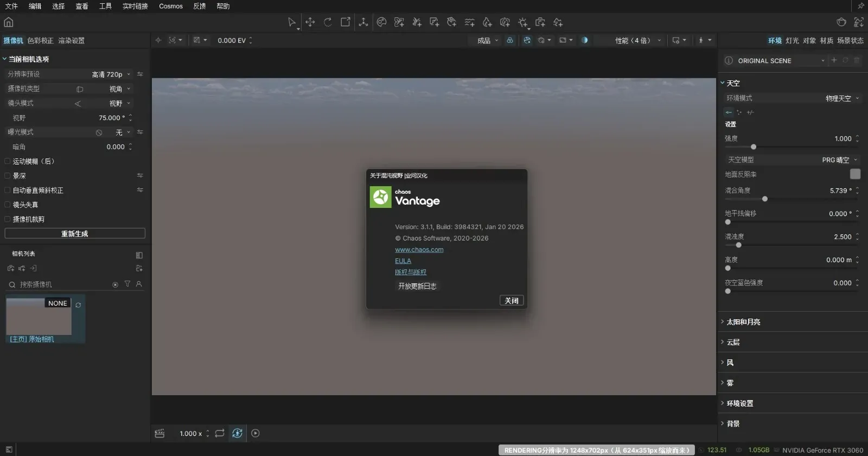Image resolution: width=868 pixels, height=456 pixels.
Task: Expand the 太阳和月亮 section
Action: click(743, 322)
